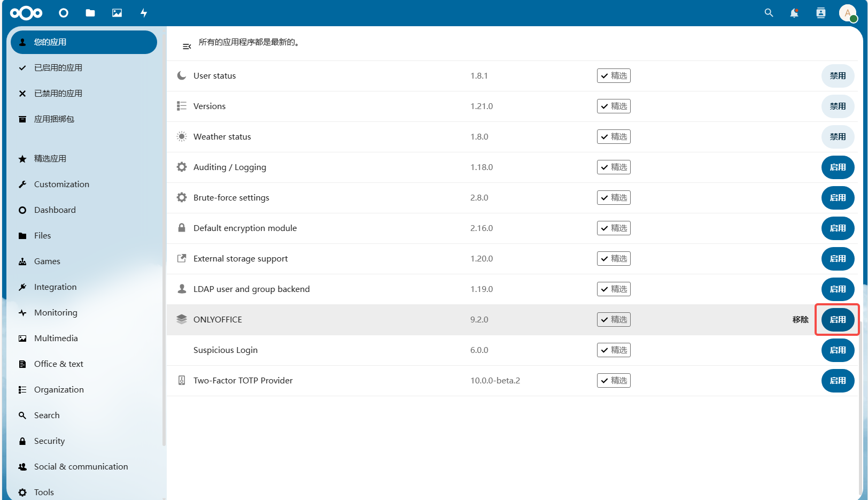Enable the ONLYOFFICE app
This screenshot has height=500, width=868.
tap(838, 320)
